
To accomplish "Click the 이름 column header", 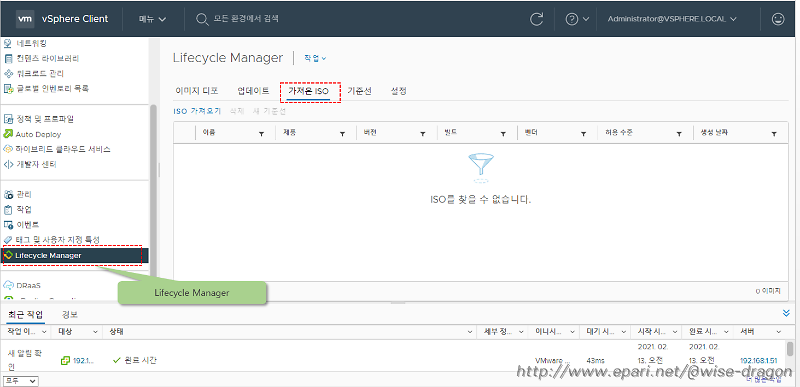I will (x=209, y=133).
